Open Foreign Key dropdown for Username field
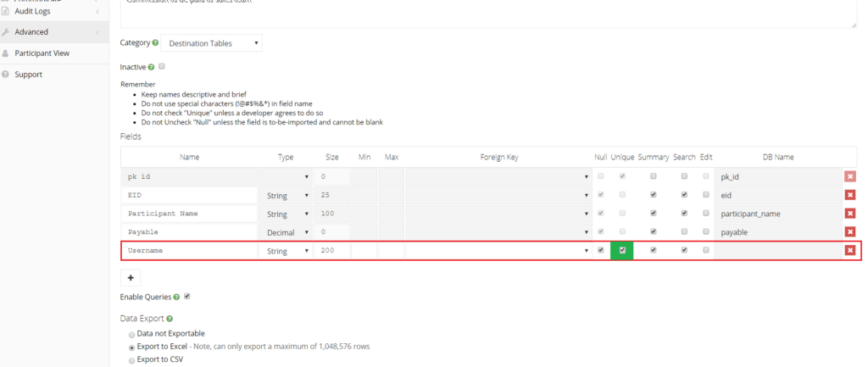The width and height of the screenshot is (868, 367). coord(498,251)
